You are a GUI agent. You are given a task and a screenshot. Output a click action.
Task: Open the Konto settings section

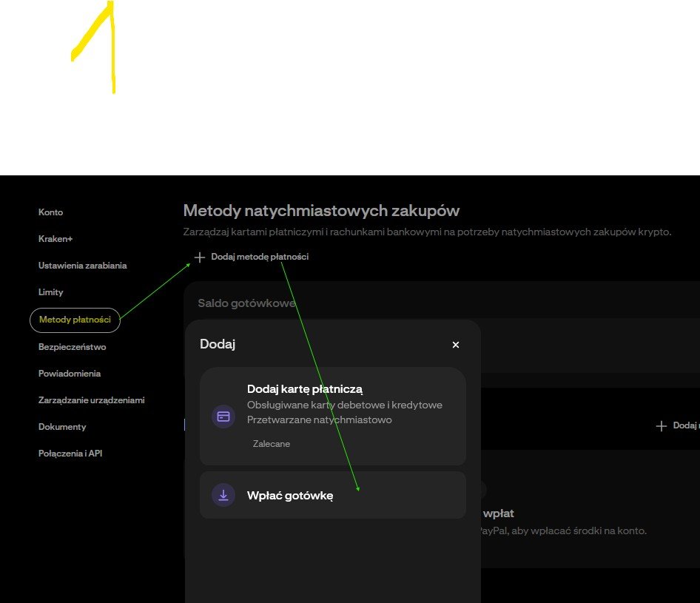pos(50,212)
